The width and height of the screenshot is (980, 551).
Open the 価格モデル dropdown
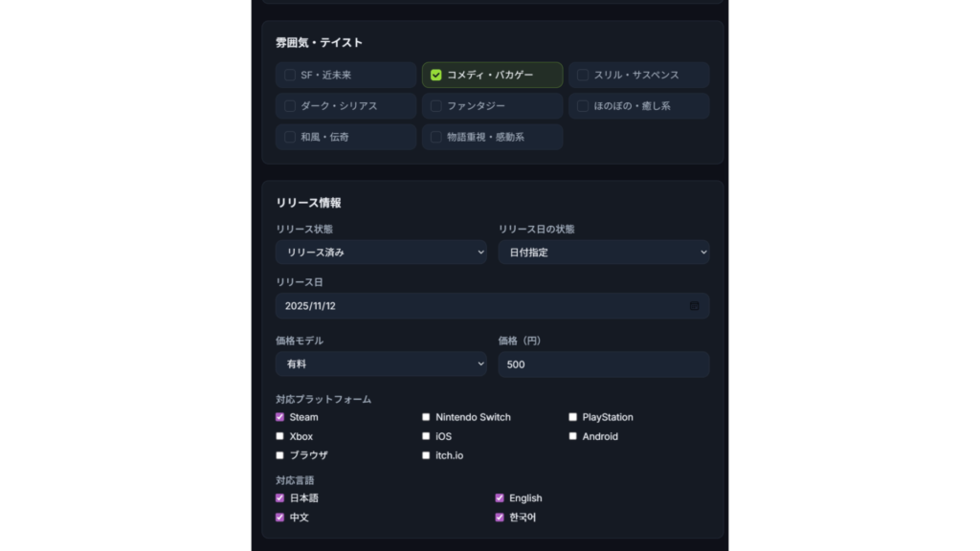[x=381, y=364]
